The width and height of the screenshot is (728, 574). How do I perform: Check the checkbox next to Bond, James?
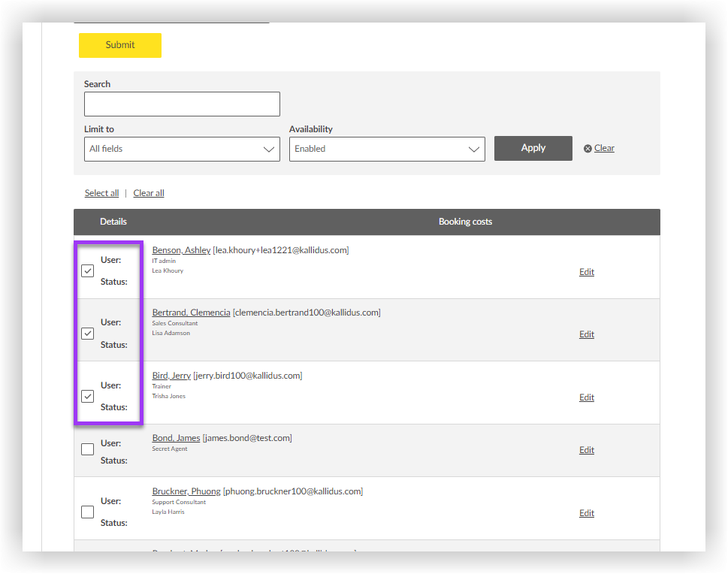(87, 449)
